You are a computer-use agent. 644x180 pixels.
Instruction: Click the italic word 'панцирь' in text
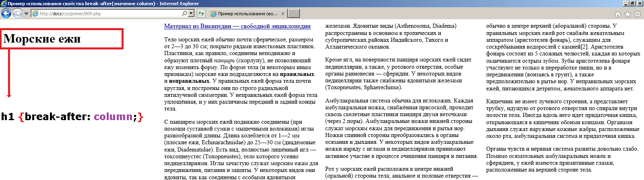click(224, 60)
